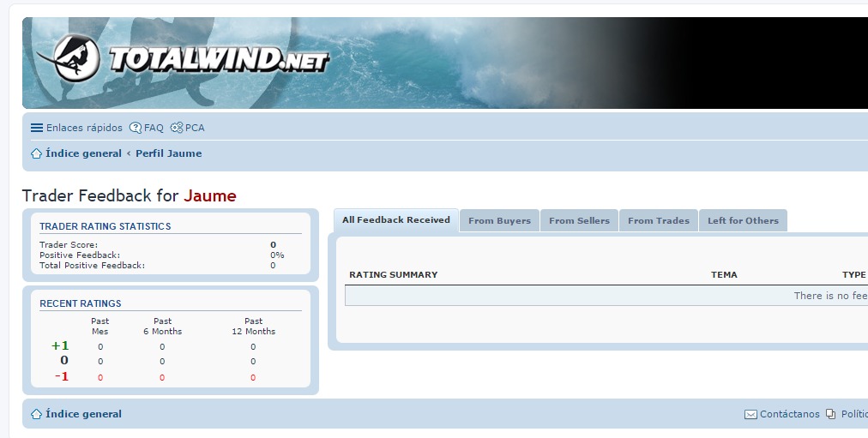868x438 pixels.
Task: Click the red -1 rating label
Action: pos(62,376)
